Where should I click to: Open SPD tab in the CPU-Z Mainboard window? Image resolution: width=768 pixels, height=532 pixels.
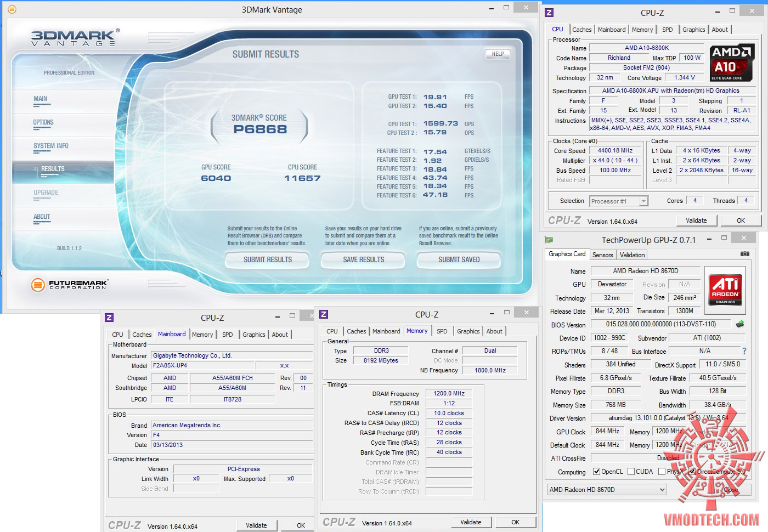point(228,335)
